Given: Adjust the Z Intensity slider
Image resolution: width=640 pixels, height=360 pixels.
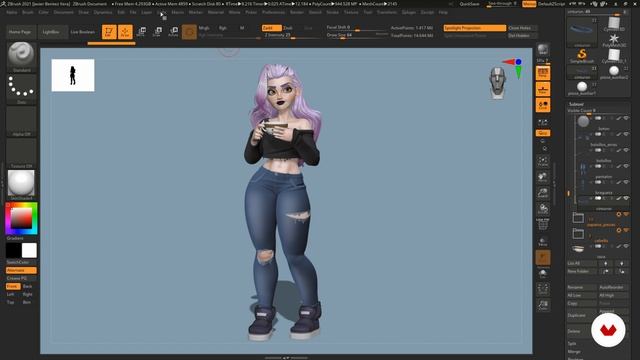Looking at the screenshot, I should [x=292, y=35].
